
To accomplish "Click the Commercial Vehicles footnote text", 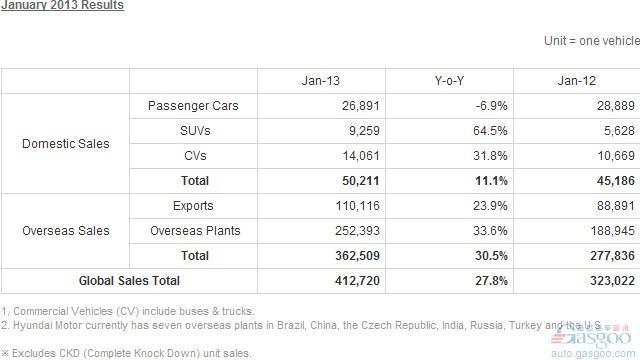I will 127,311.
